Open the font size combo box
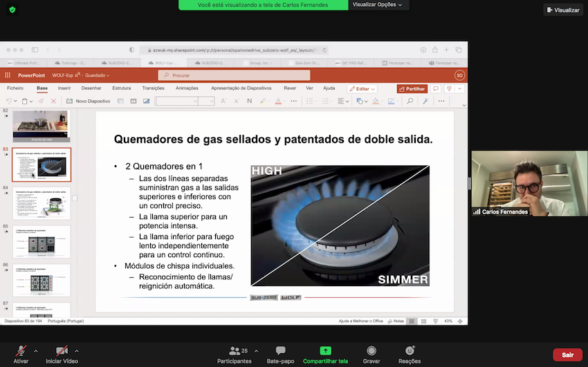This screenshot has width=588, height=367. (206, 101)
